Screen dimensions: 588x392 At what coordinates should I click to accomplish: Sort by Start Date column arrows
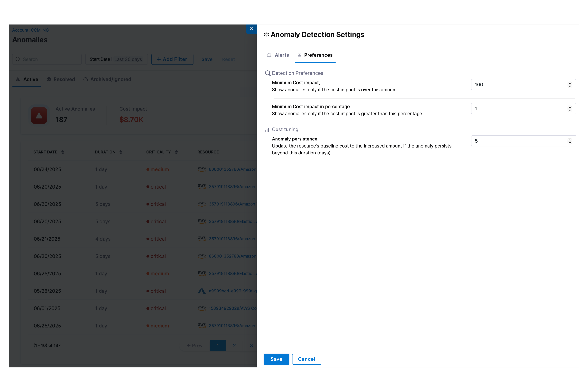pyautogui.click(x=63, y=152)
